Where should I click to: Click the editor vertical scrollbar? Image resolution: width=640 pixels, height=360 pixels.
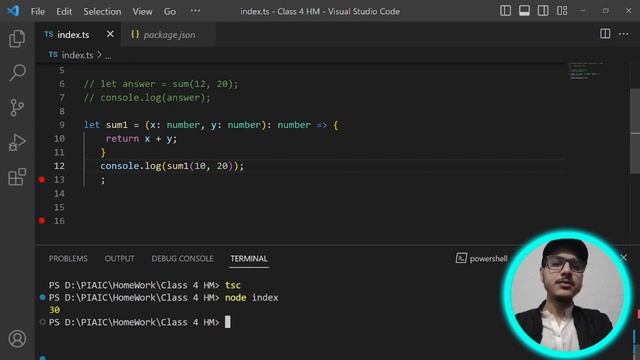[635, 131]
